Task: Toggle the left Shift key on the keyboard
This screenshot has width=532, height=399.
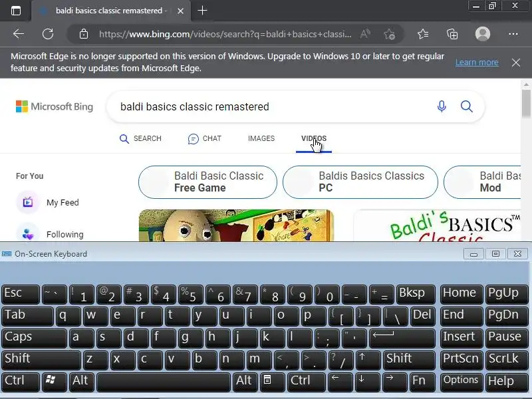Action: (x=41, y=360)
